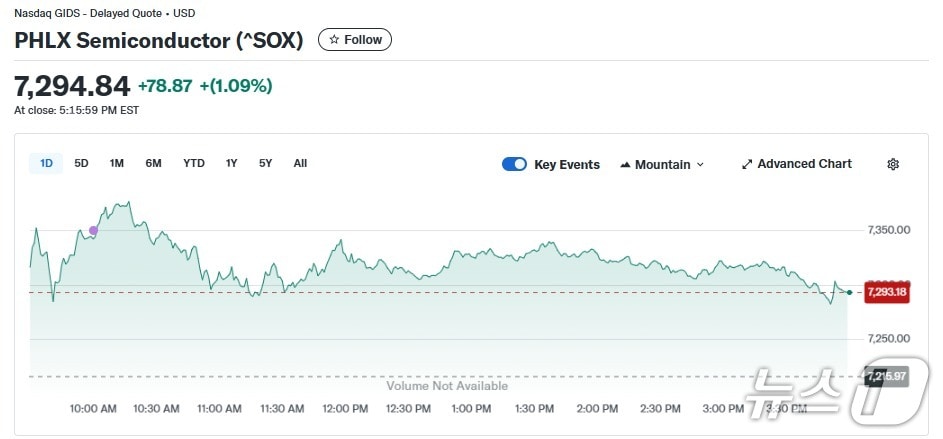Click the dark previous close price label

tap(886, 376)
